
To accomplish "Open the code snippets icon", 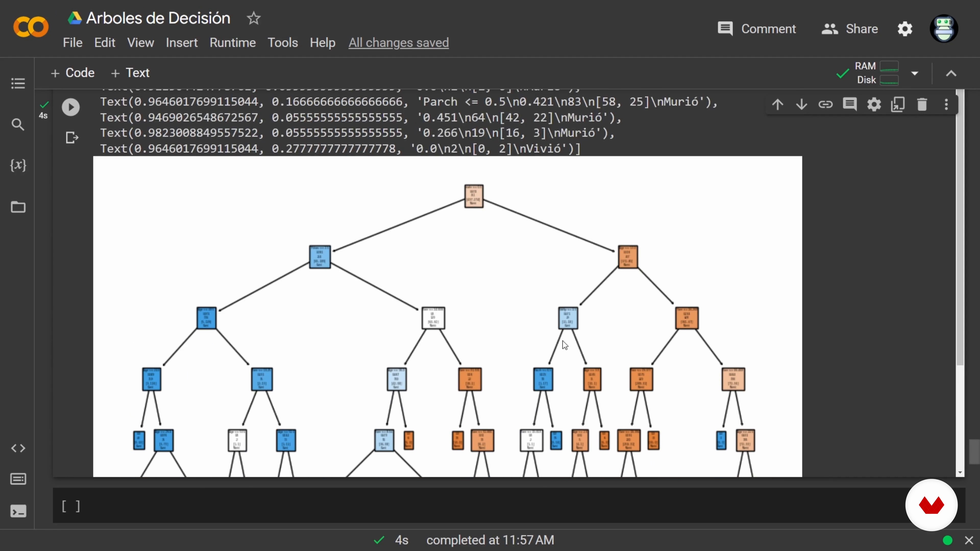I will tap(18, 448).
